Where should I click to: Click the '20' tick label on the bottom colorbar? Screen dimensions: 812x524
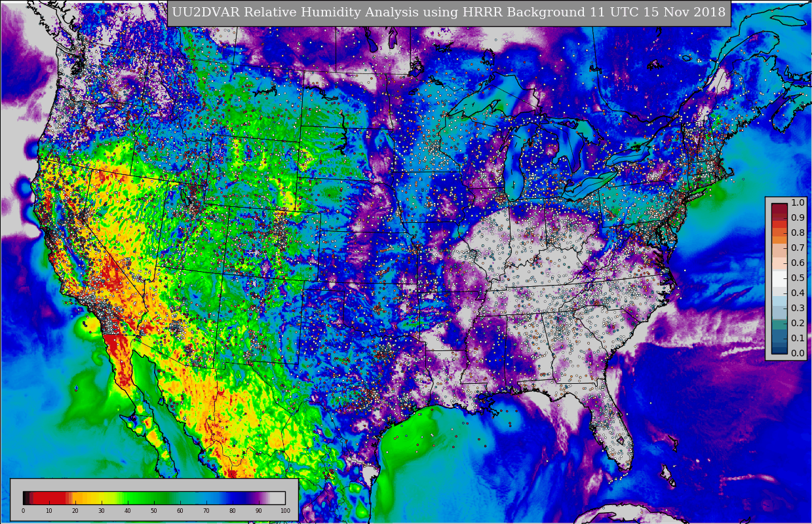tap(75, 511)
